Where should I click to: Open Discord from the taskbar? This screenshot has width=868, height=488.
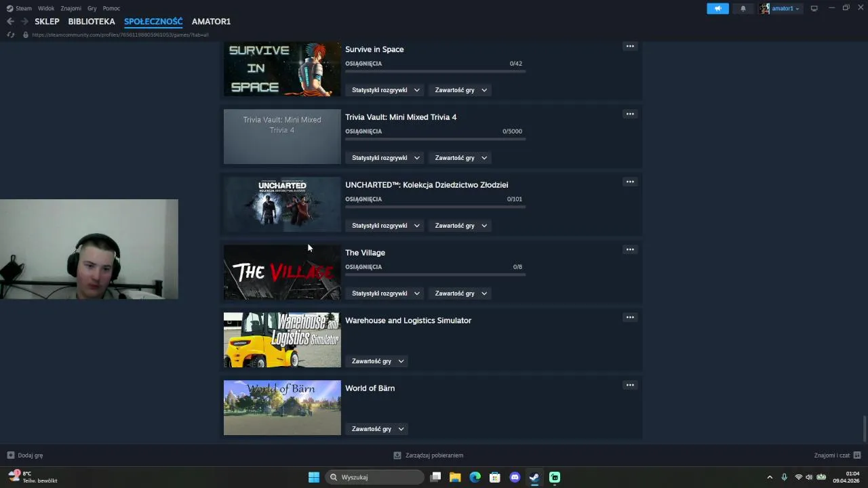click(x=515, y=477)
